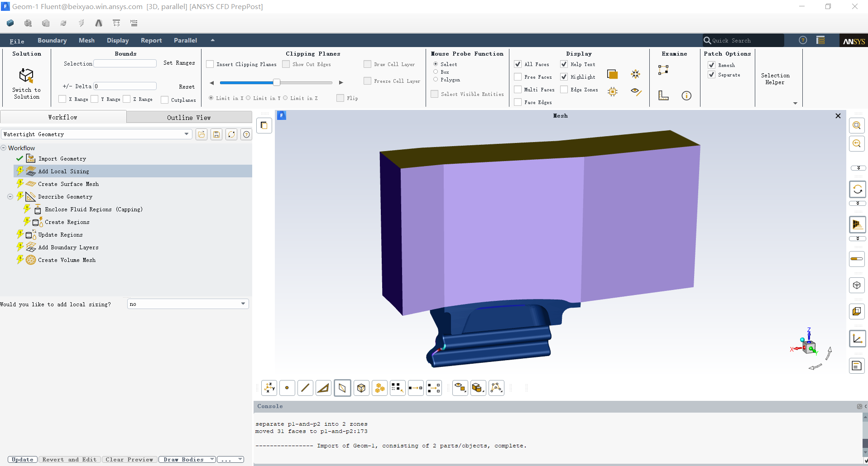Collapse the Describe Geometry tree node
The height and width of the screenshot is (466, 868).
pyautogui.click(x=10, y=197)
